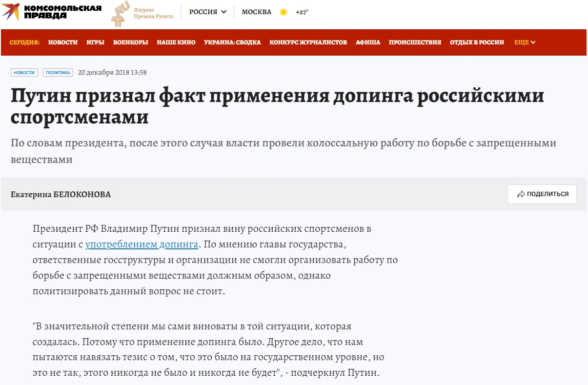This screenshot has width=588, height=385.
Task: Open the НОВОСТИ menu item
Action: (63, 42)
